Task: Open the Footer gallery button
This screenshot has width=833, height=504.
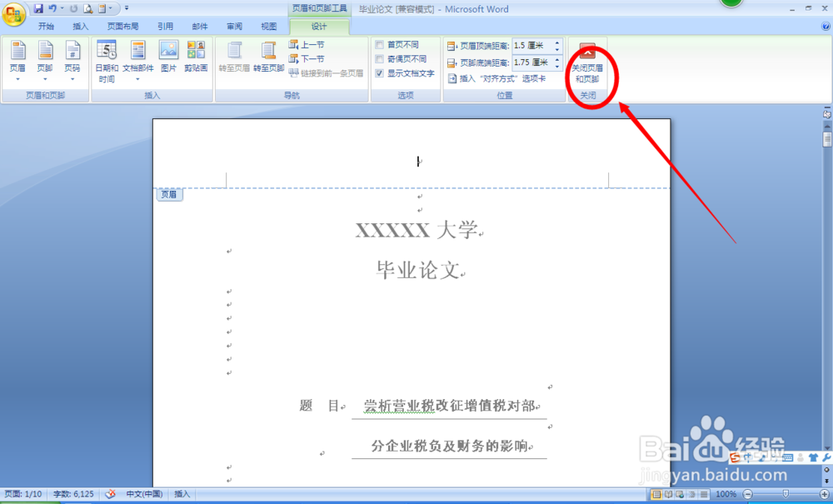Action: [45, 62]
